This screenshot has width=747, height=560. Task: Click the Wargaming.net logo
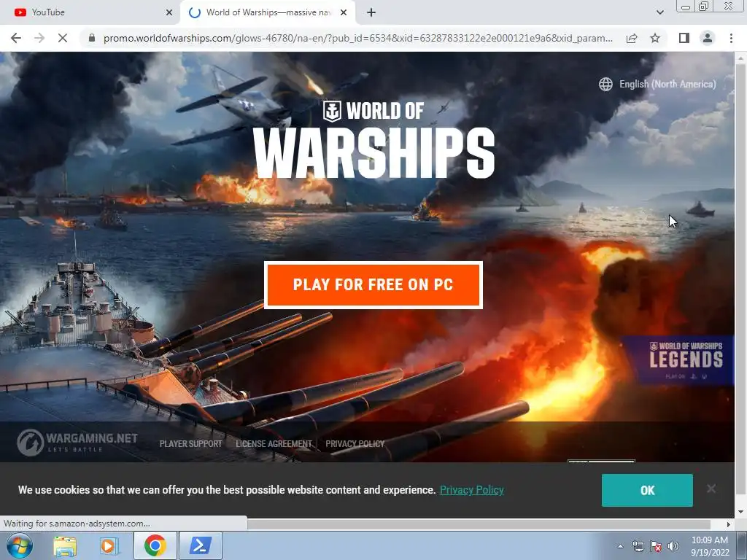pos(77,443)
